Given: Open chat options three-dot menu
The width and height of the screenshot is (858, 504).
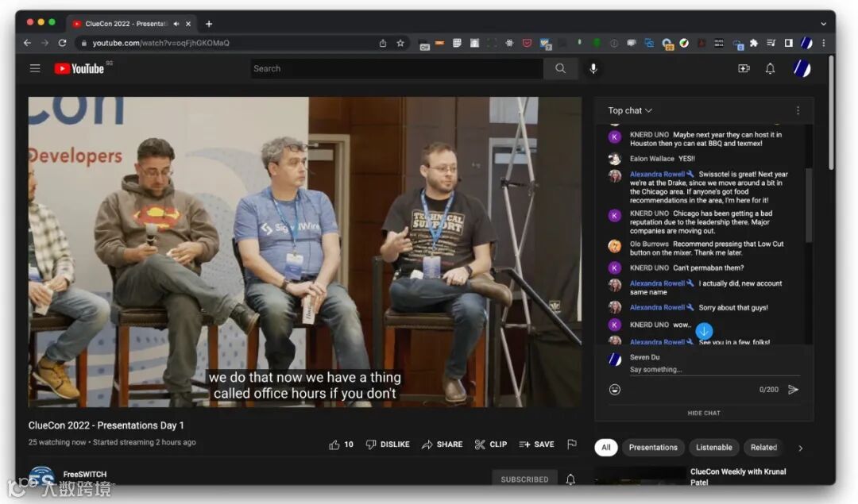Looking at the screenshot, I should click(798, 110).
